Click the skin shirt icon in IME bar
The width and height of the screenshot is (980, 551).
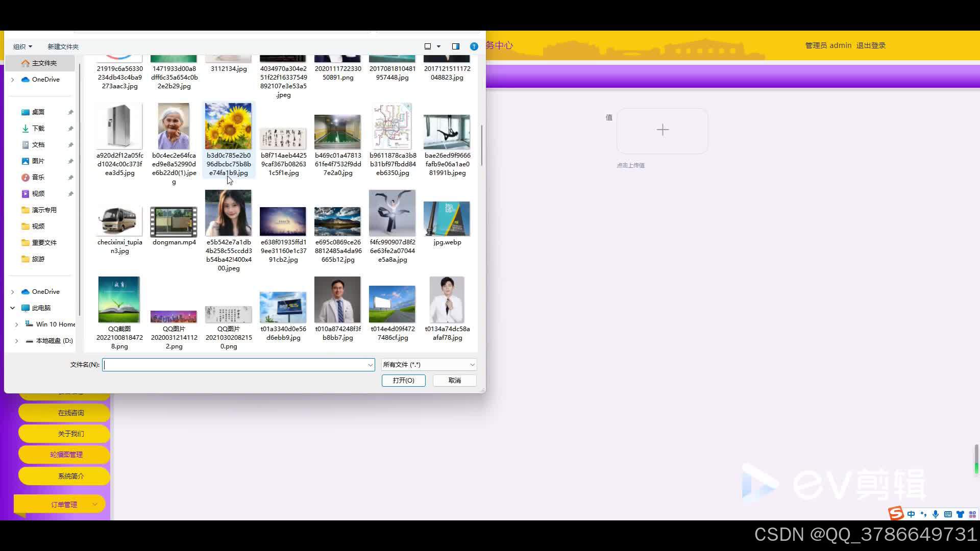tap(960, 514)
